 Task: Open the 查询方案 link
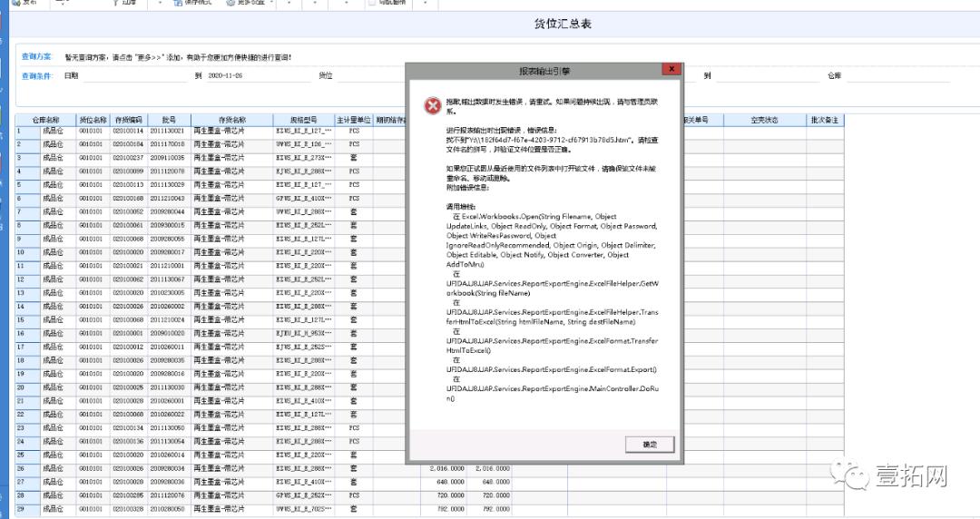36,57
